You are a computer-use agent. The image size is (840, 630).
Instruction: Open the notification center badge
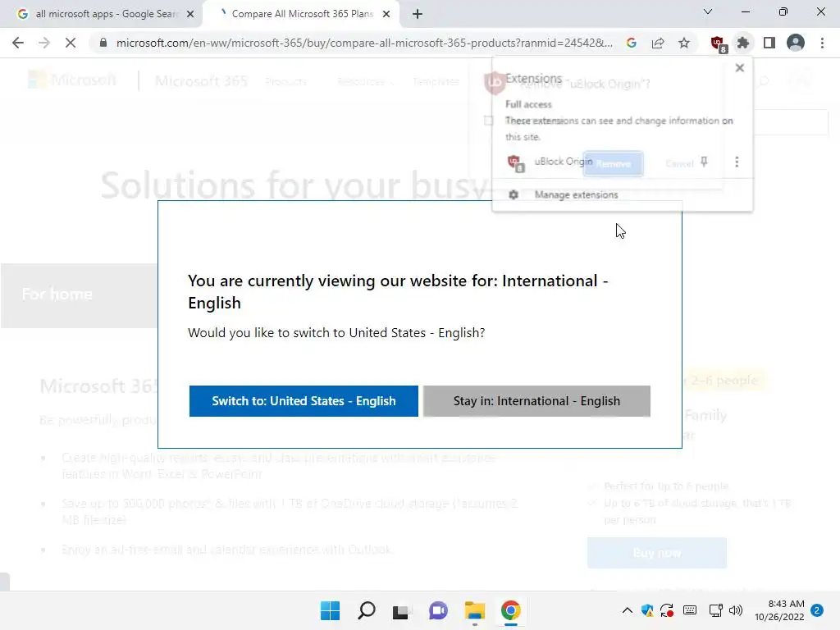pos(817,610)
